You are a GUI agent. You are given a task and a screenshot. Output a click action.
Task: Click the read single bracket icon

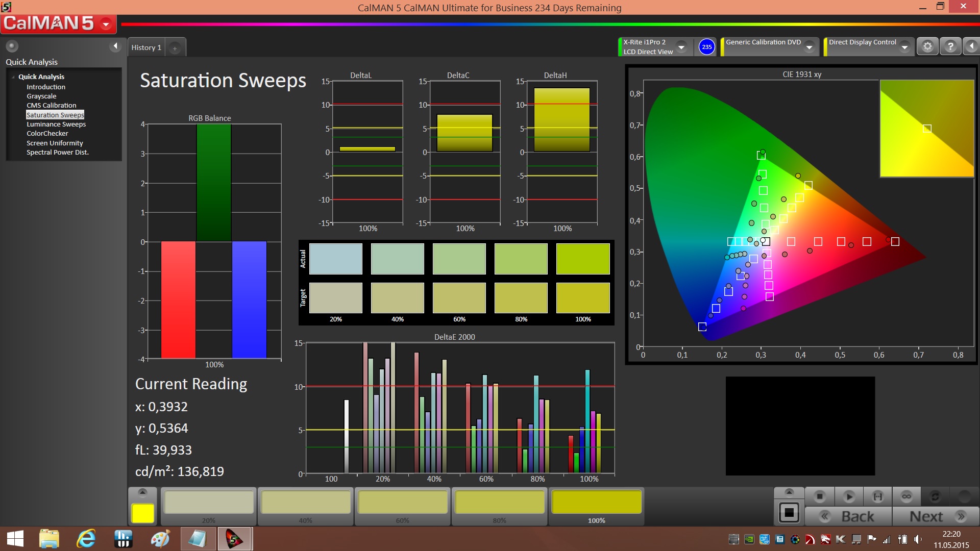click(877, 496)
